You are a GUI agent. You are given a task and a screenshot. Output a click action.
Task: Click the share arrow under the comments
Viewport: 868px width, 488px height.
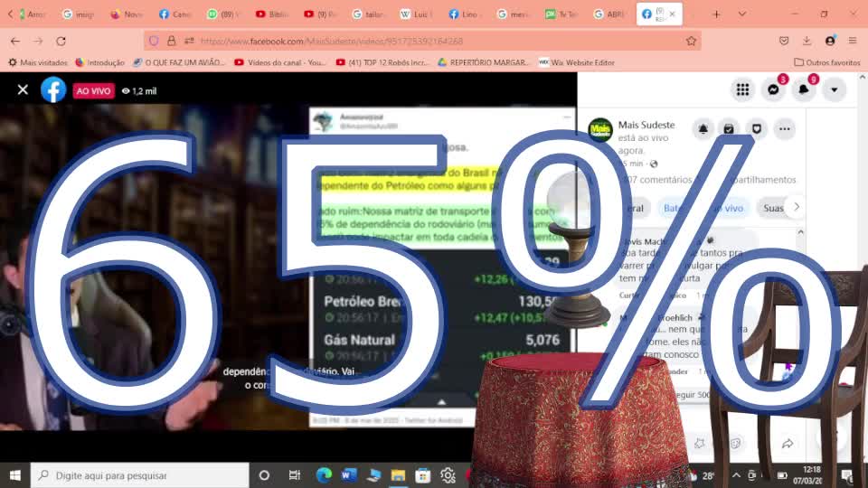pyautogui.click(x=788, y=443)
